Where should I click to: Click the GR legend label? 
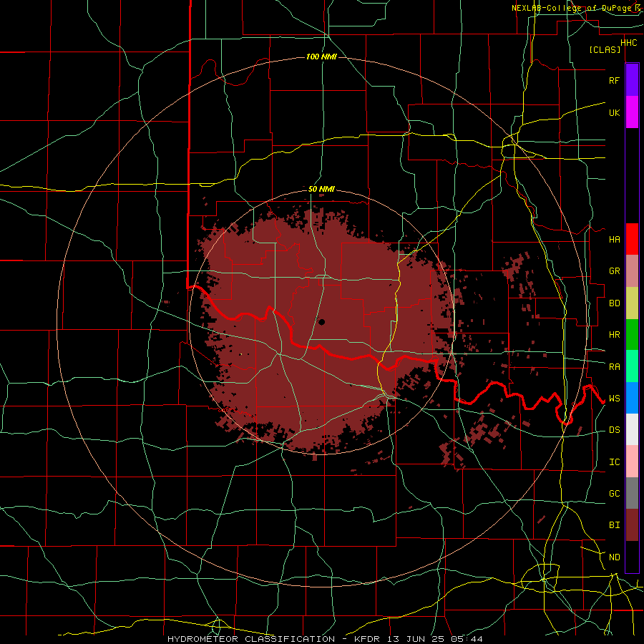[614, 271]
